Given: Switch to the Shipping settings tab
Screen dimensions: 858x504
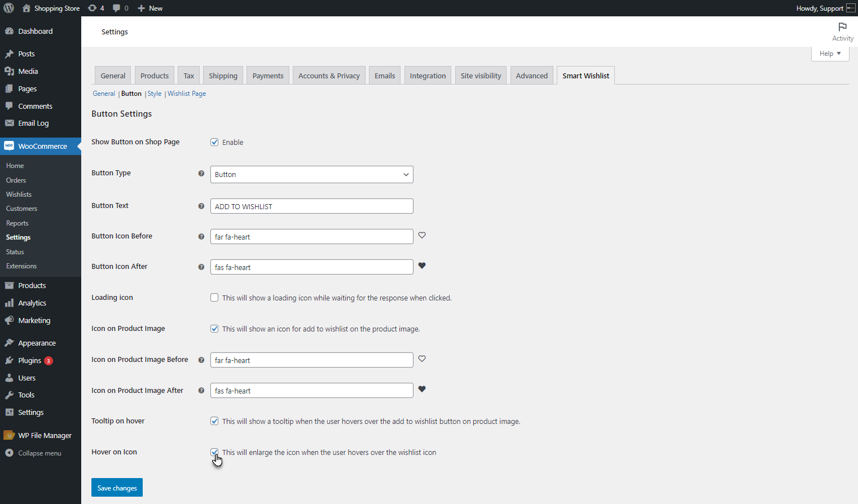Looking at the screenshot, I should coord(223,76).
